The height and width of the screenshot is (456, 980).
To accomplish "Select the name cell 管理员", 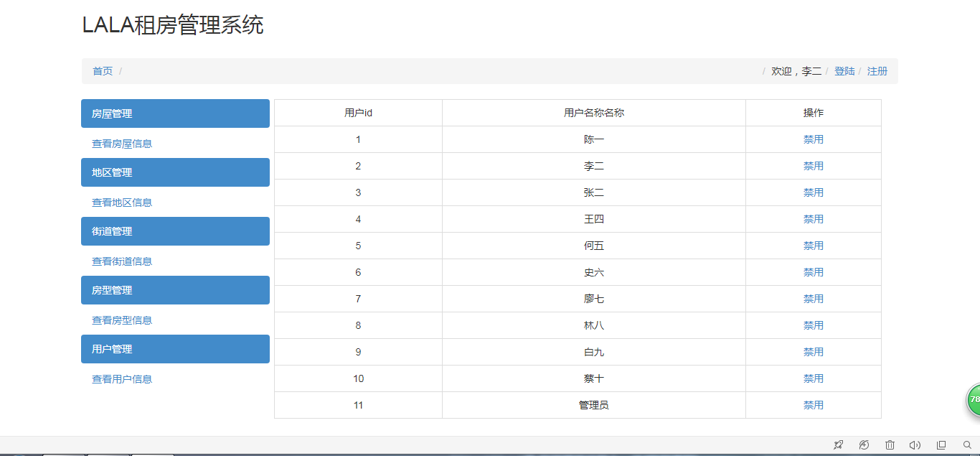I will click(594, 405).
